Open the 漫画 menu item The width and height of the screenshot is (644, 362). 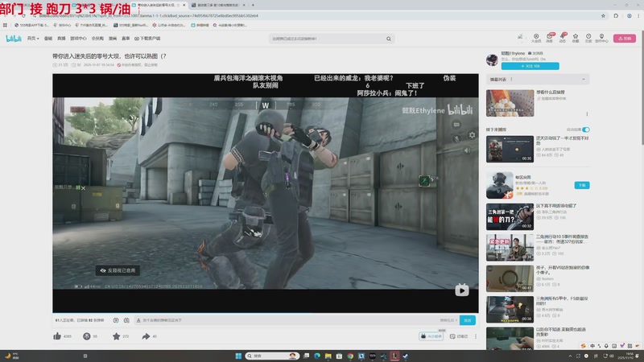[x=113, y=39]
